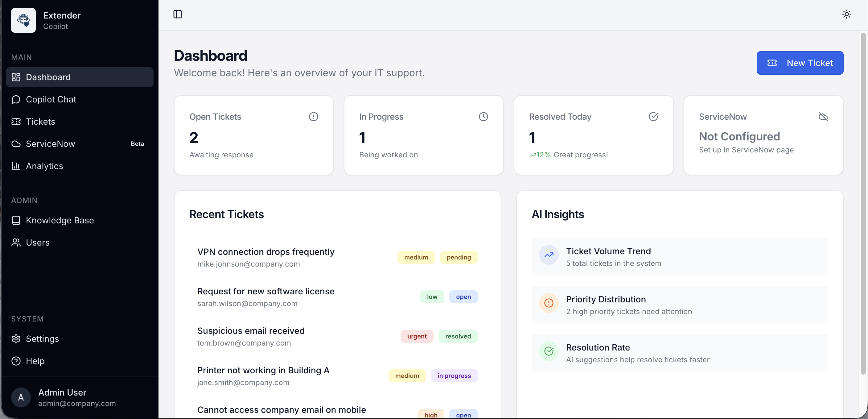Screen dimensions: 868x419
Task: Click the clock icon on In Progress card
Action: 483,116
